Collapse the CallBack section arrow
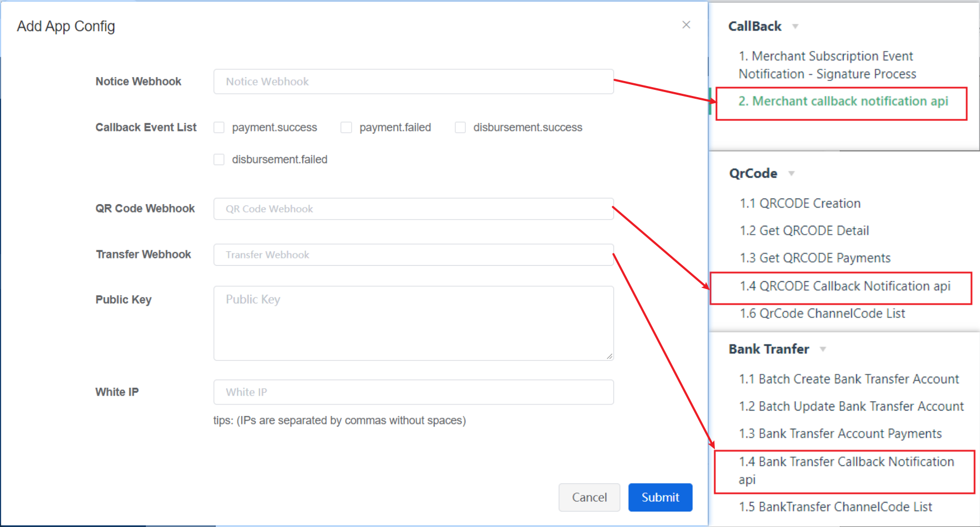 coord(795,27)
